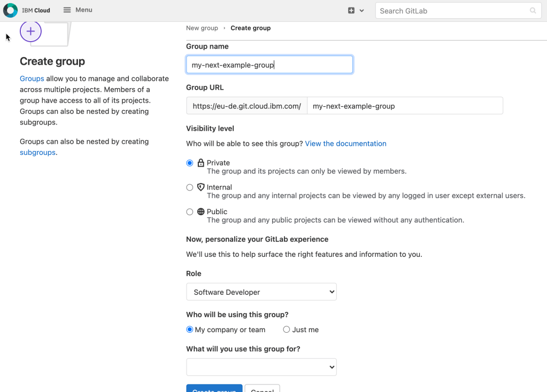
Task: Go to New group breadcrumb
Action: point(202,28)
